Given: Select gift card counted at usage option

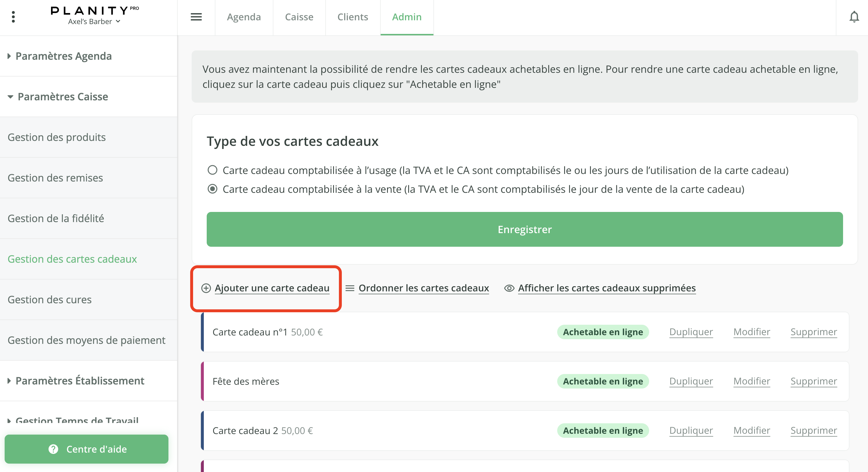Looking at the screenshot, I should [x=212, y=170].
